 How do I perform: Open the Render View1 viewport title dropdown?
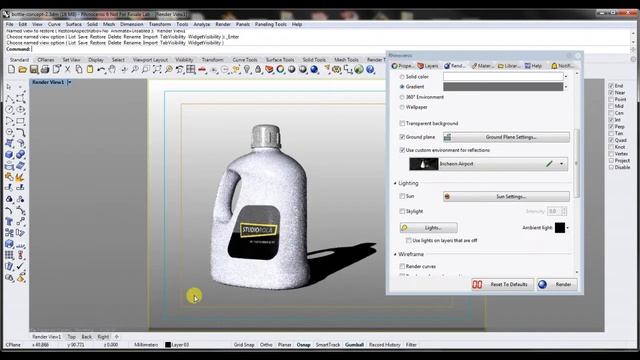coord(69,82)
